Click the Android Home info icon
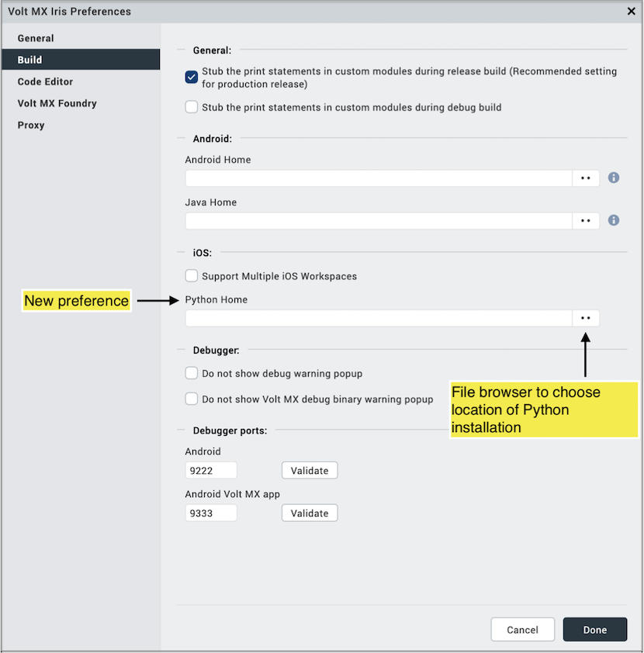 point(614,178)
